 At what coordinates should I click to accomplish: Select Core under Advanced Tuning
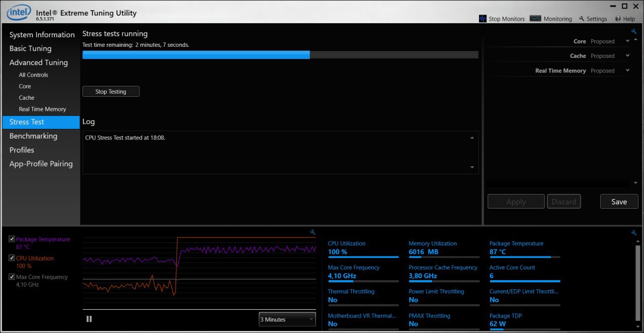25,86
